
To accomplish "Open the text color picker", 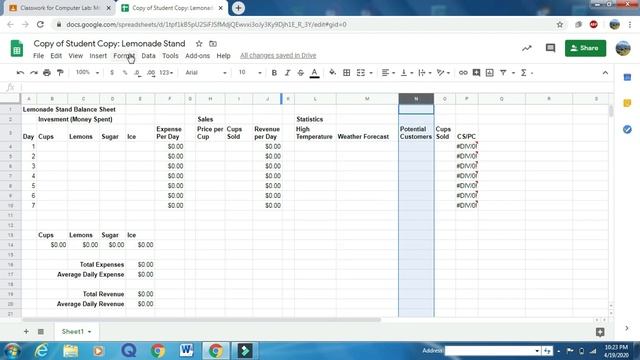I will 314,73.
